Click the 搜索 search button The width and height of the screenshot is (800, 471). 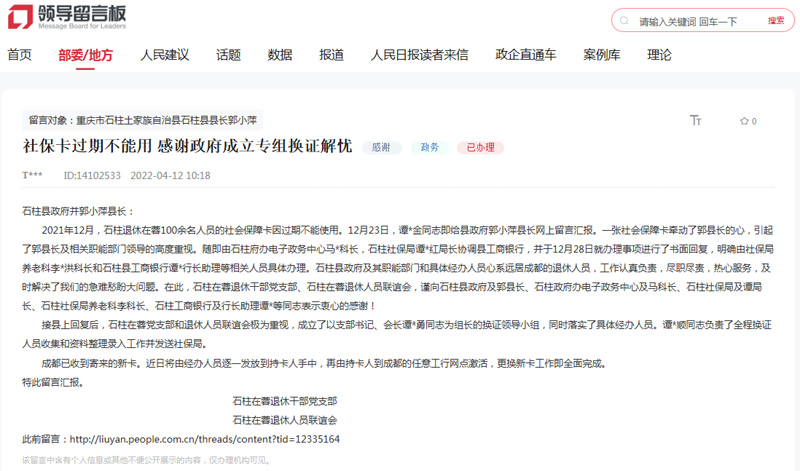[775, 21]
